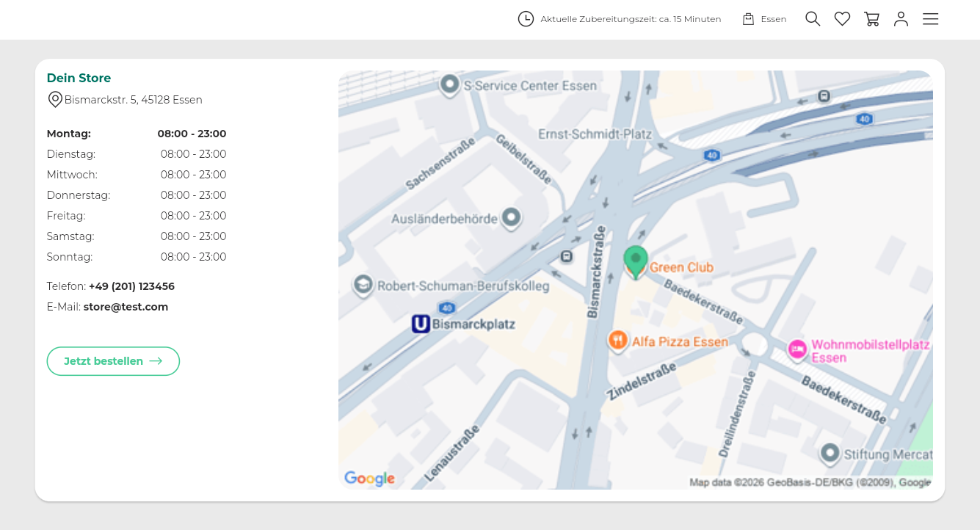The width and height of the screenshot is (980, 530).
Task: Click the S-Service Center Essen marker
Action: [449, 84]
